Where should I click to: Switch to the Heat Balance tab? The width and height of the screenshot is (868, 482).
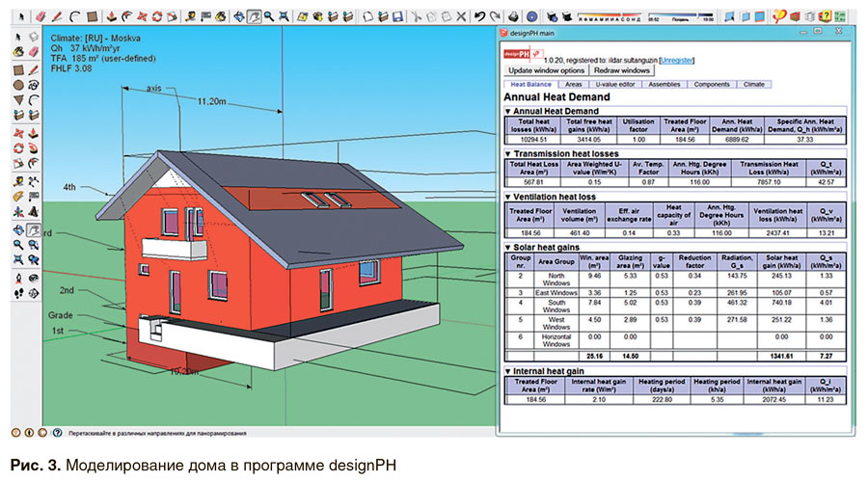530,85
